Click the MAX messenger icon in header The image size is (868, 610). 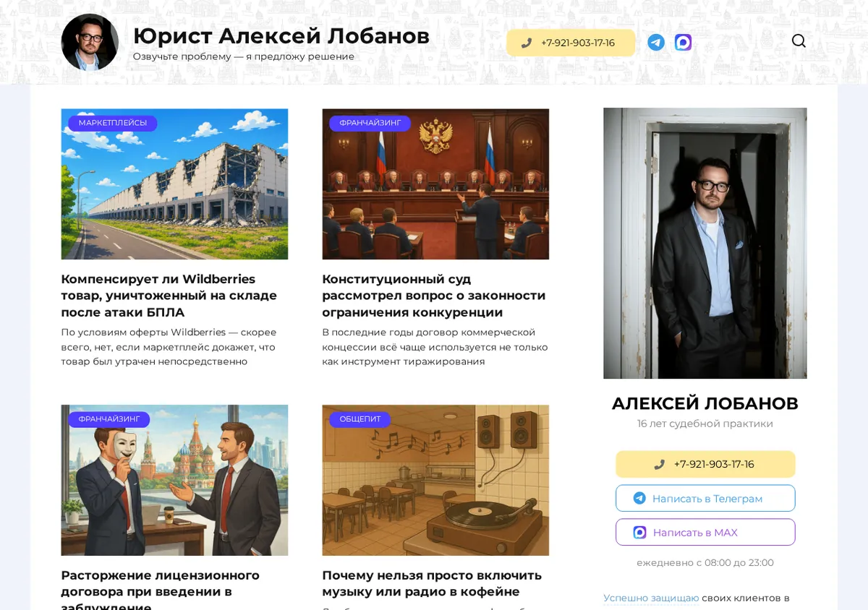tap(683, 43)
